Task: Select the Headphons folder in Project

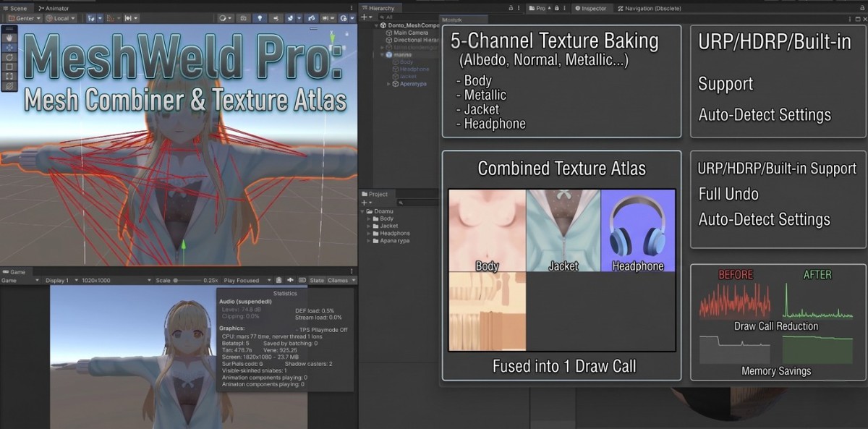Action: (x=391, y=233)
